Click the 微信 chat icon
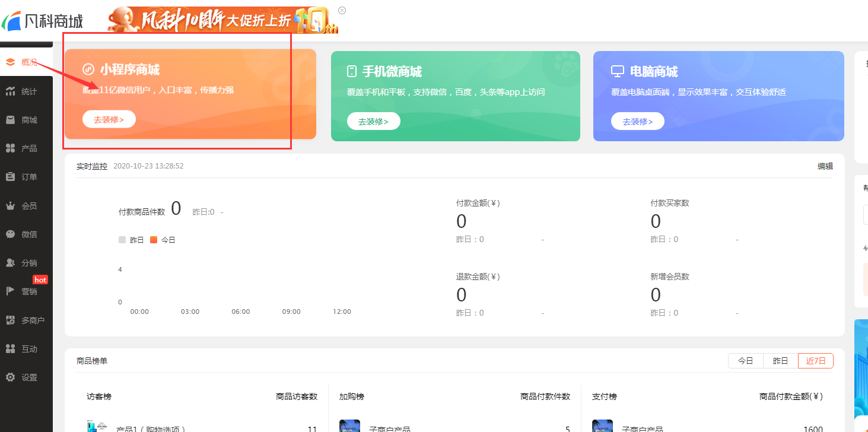 10,234
